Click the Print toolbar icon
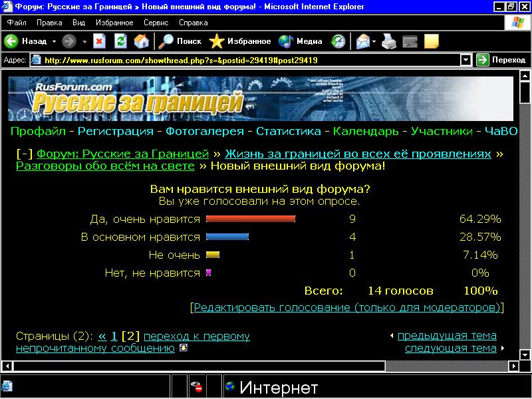Screen dimensions: 532x399 (389, 41)
